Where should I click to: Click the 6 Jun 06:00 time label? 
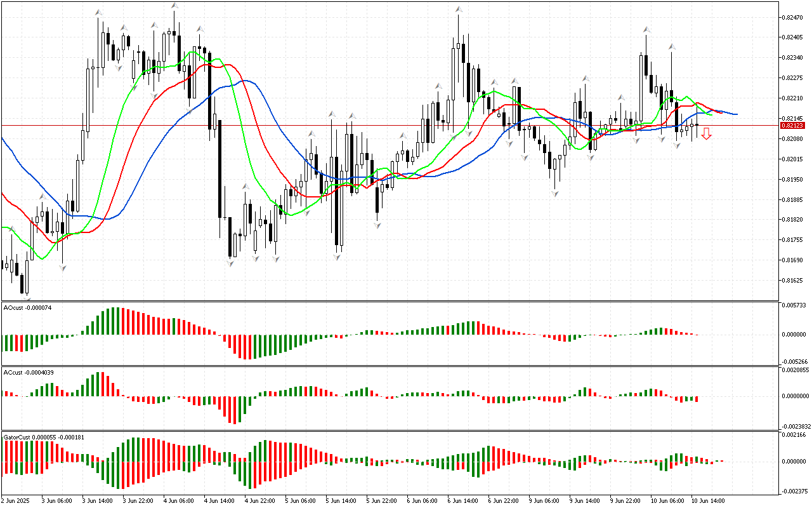pos(422,500)
